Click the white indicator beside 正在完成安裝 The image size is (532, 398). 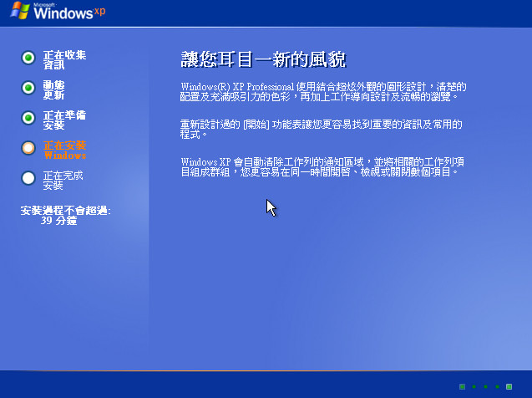pyautogui.click(x=28, y=178)
